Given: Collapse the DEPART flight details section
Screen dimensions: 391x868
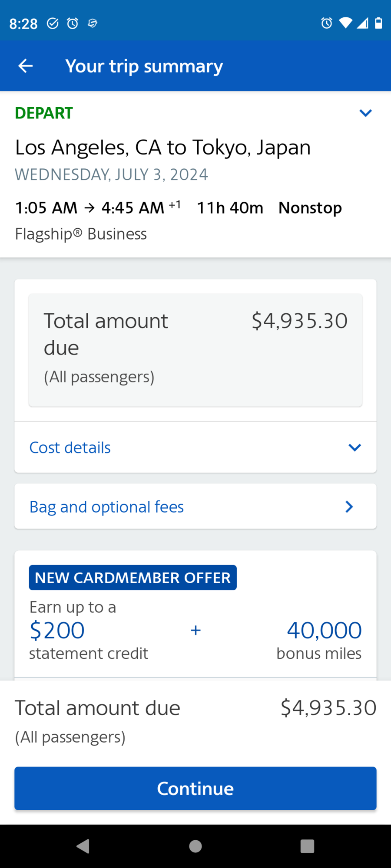Looking at the screenshot, I should [365, 113].
